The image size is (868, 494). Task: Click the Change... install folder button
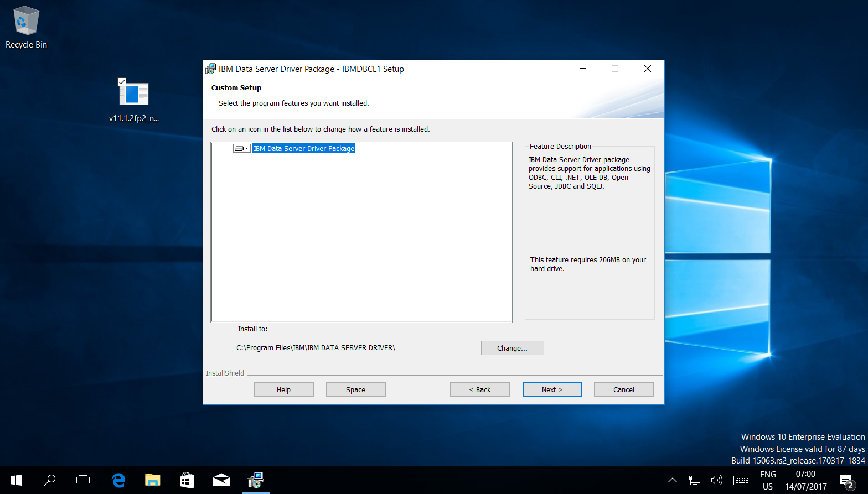tap(512, 348)
